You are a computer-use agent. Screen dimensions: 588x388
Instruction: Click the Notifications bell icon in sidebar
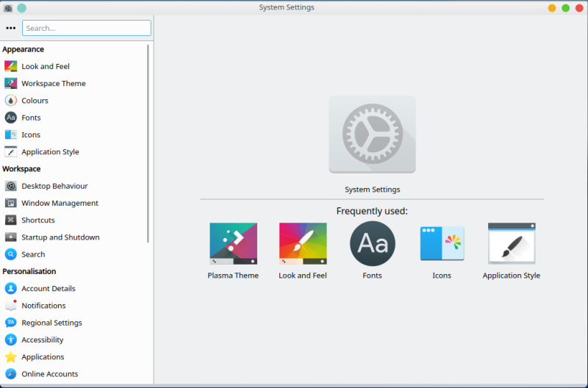[x=11, y=306]
